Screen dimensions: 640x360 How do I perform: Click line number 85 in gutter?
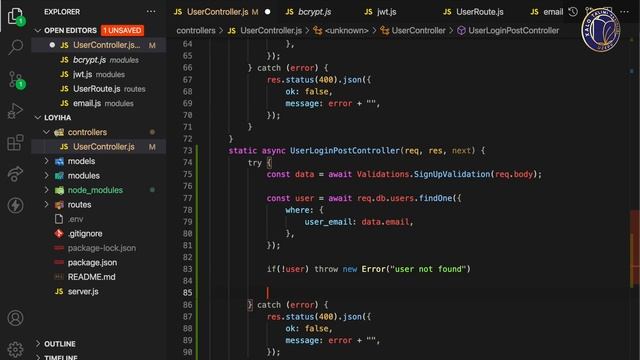pyautogui.click(x=187, y=293)
